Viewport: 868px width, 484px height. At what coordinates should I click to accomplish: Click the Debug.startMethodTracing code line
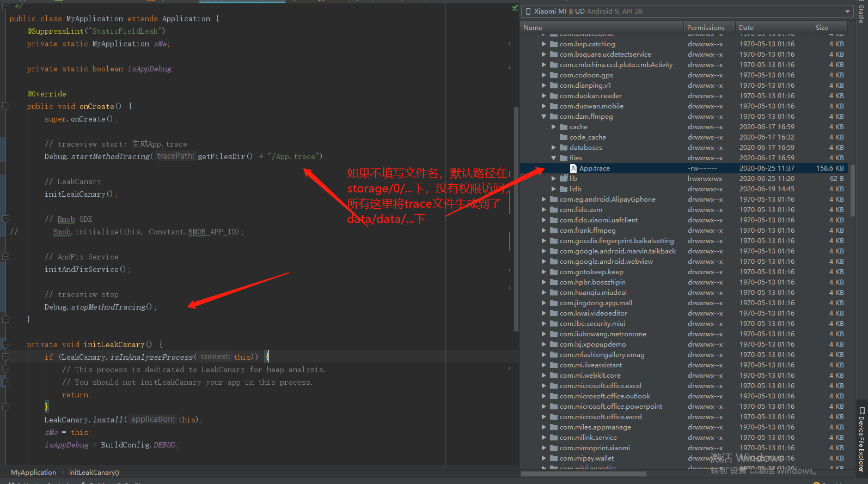point(186,156)
